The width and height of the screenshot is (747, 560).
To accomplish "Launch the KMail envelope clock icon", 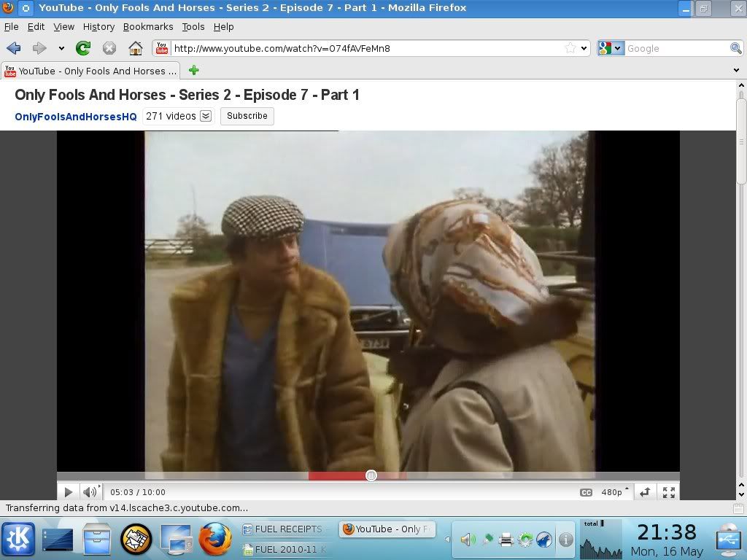I will tap(136, 539).
